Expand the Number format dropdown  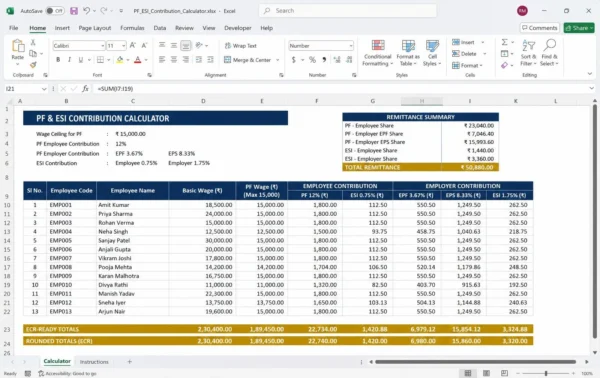pos(351,46)
